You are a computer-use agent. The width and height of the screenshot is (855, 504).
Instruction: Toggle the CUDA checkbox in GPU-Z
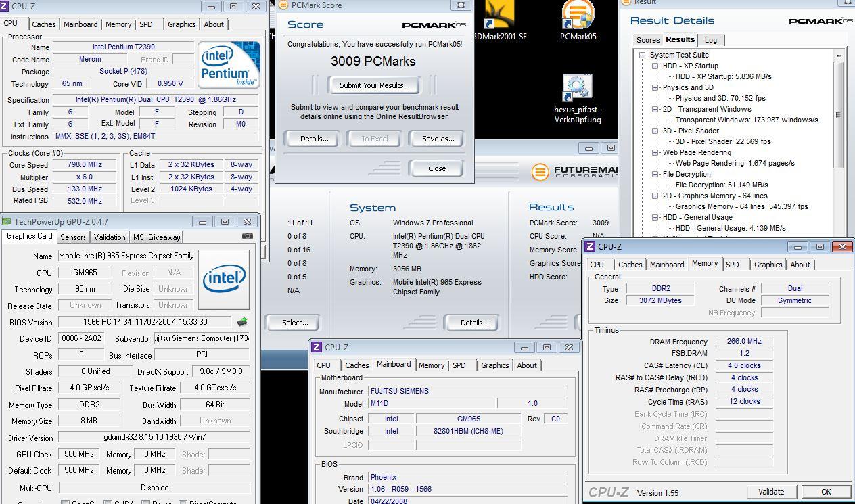108,503
